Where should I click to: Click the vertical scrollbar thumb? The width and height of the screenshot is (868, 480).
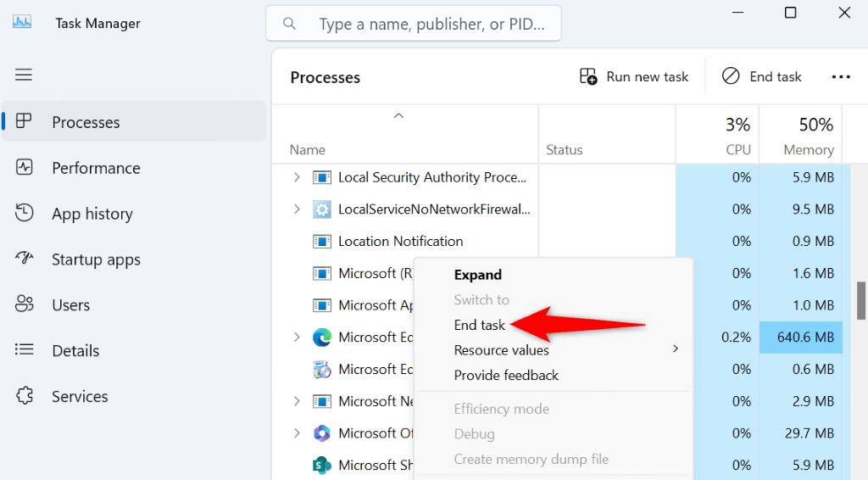pyautogui.click(x=861, y=301)
